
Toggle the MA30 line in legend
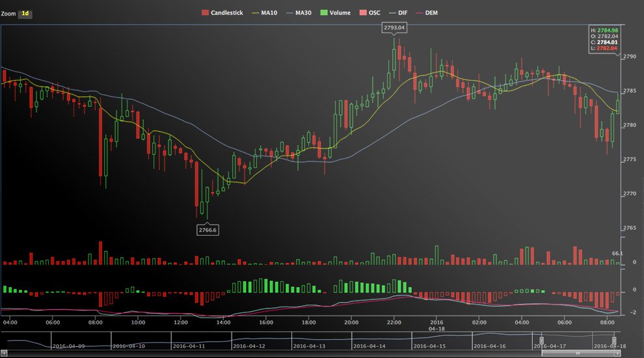point(289,13)
